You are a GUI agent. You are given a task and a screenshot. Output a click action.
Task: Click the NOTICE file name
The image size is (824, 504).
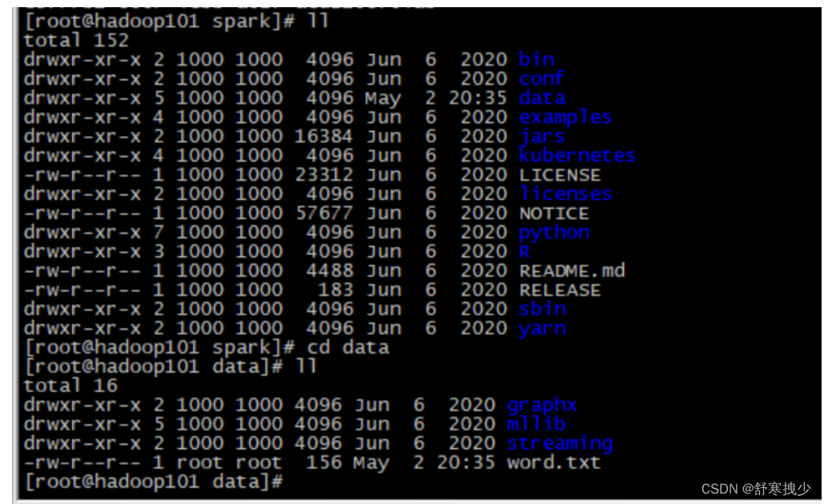pos(554,213)
